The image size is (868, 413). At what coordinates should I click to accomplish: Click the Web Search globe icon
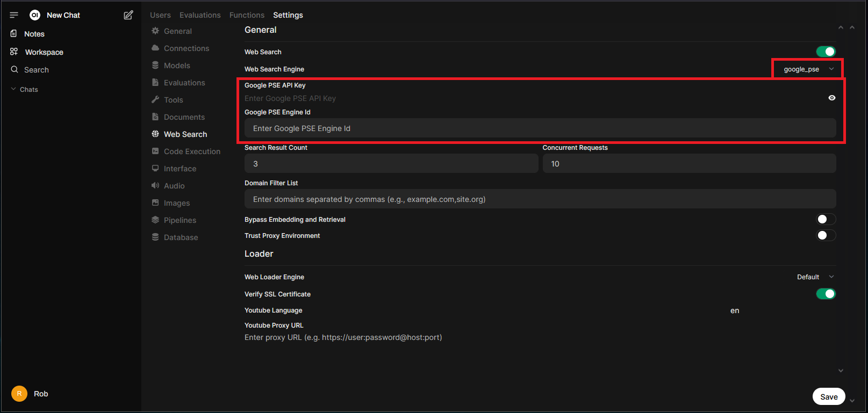(155, 134)
